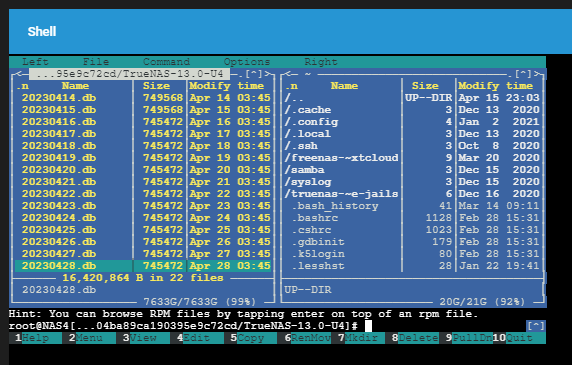This screenshot has width=572, height=365.
Task: Select the /.ssh directory
Action: pos(412,146)
